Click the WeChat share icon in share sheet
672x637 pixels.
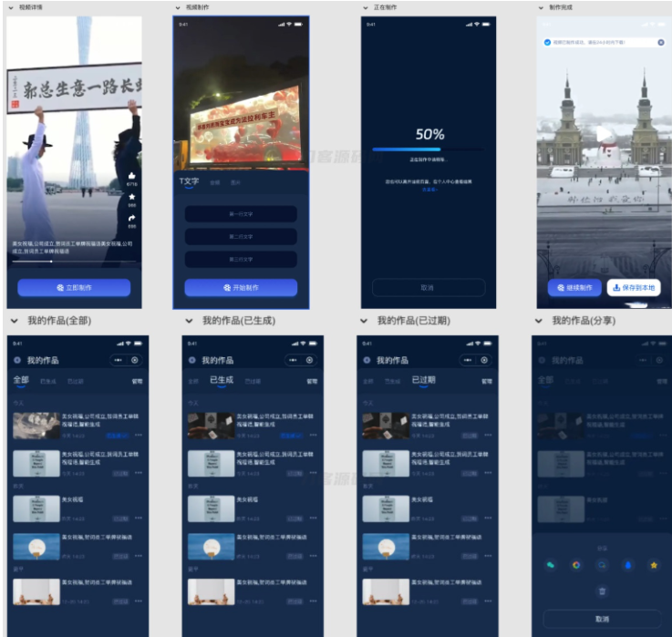[x=551, y=564]
